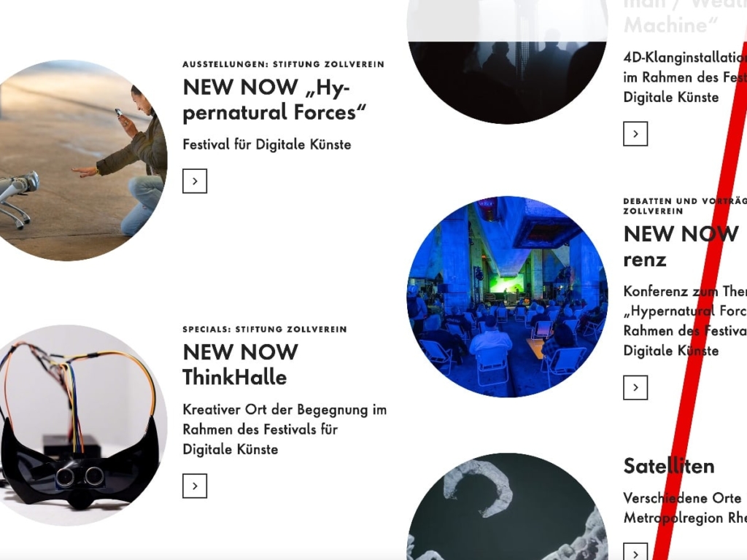Open the NEW NOW ThinkHalle heading

[x=240, y=365]
